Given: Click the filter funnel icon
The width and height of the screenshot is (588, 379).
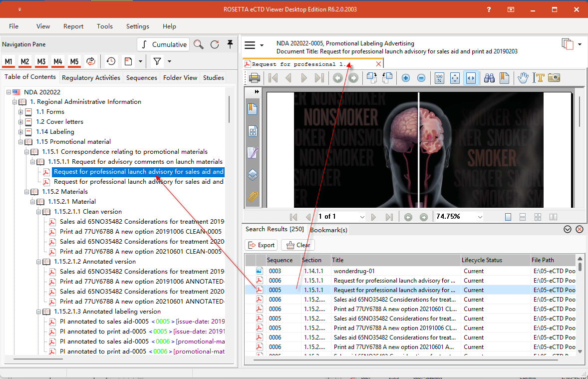Looking at the screenshot, I should tap(158, 61).
